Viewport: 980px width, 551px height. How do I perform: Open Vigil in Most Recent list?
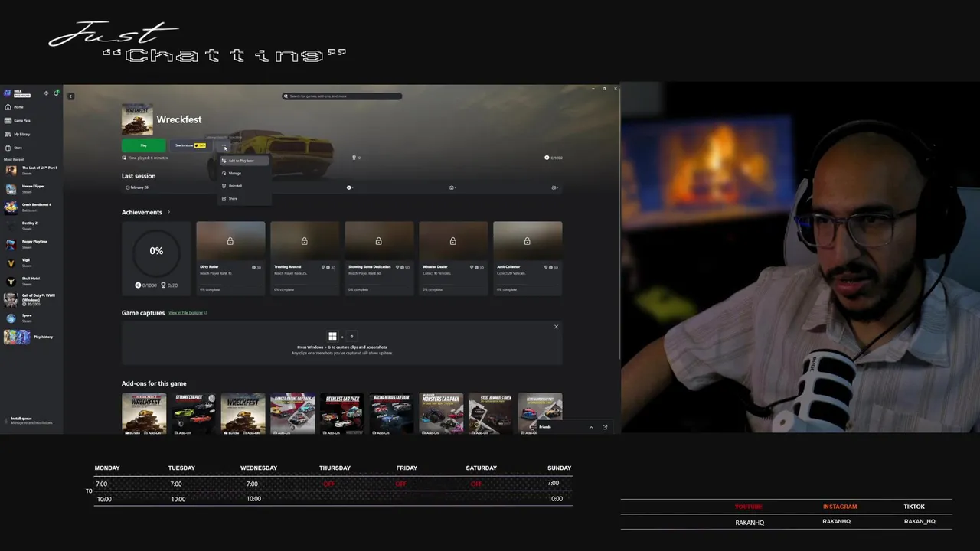(31, 262)
